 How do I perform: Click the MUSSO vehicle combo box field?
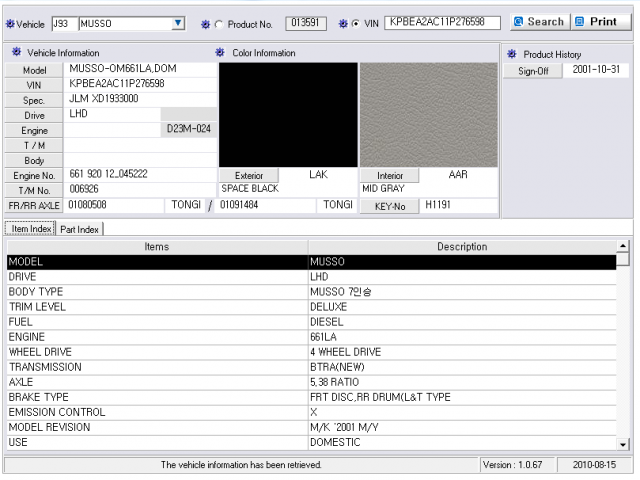pyautogui.click(x=131, y=23)
